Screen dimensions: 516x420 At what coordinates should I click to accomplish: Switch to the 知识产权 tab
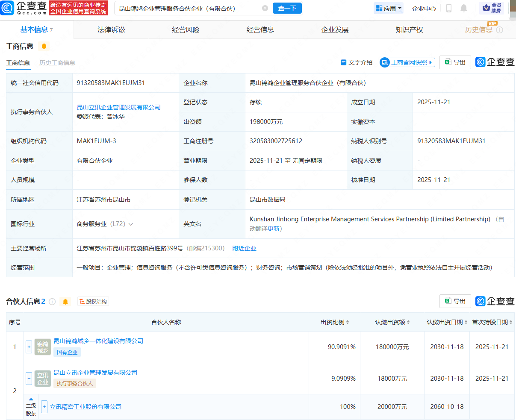tap(409, 29)
